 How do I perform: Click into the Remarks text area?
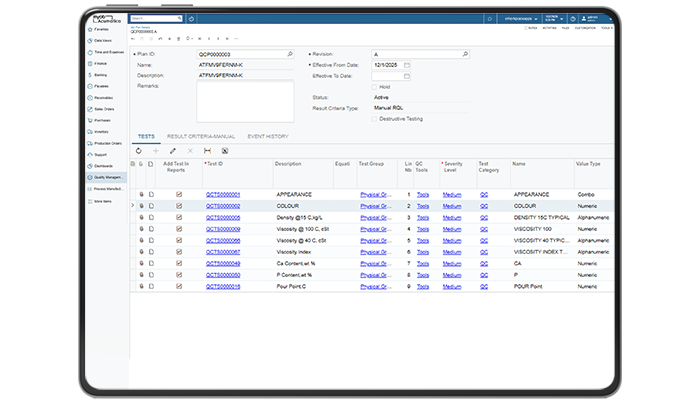245,101
